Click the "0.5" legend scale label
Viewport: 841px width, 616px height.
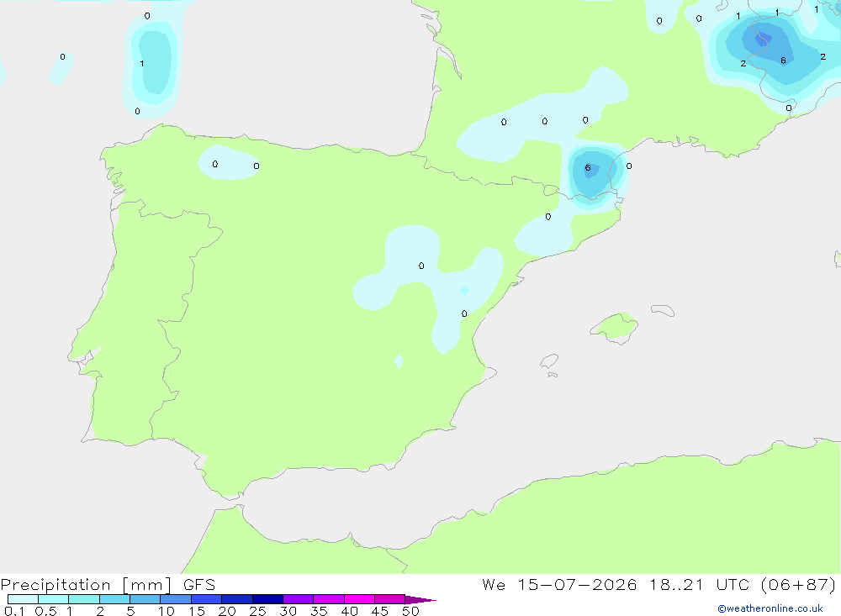click(45, 611)
